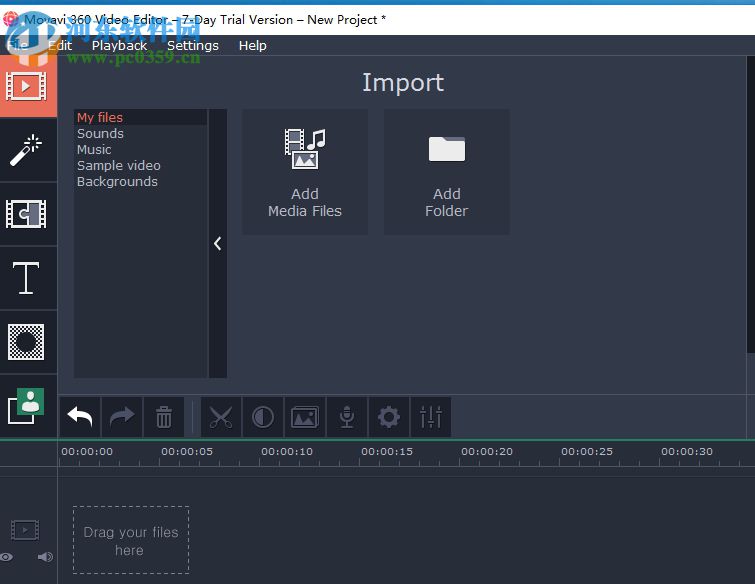Click the Undo arrow button
Image resolution: width=755 pixels, height=584 pixels.
point(80,417)
